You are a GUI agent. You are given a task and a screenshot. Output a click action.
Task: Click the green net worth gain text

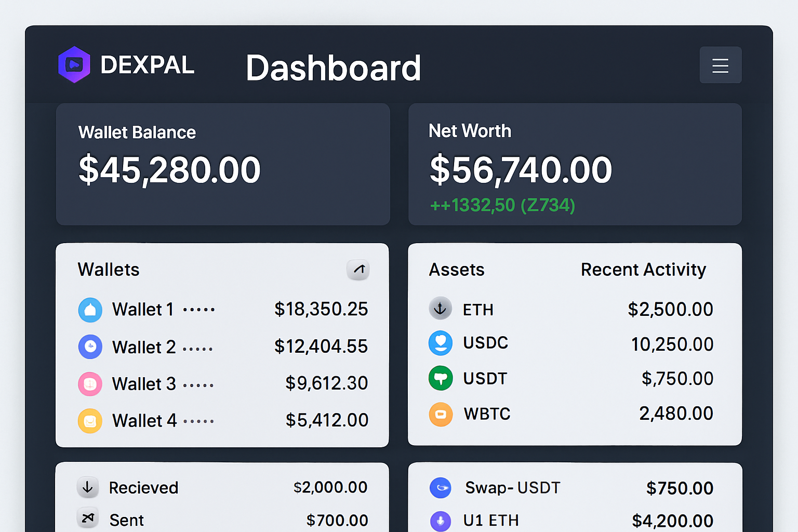(501, 205)
